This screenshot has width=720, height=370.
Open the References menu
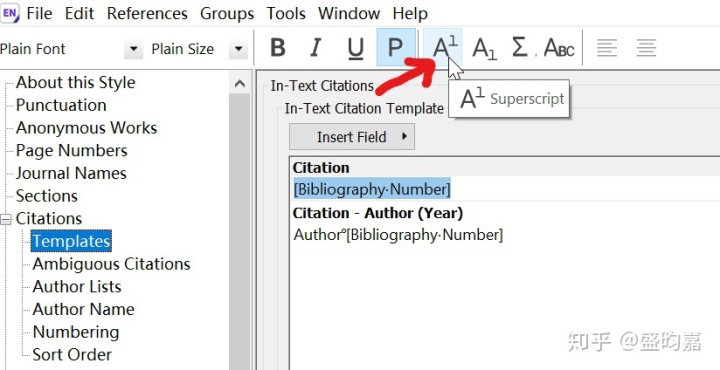[147, 13]
